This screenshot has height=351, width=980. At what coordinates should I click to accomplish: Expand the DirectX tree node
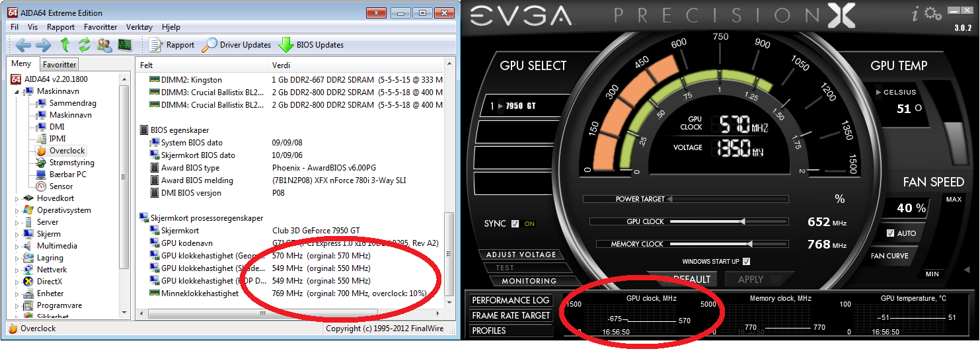pyautogui.click(x=18, y=282)
